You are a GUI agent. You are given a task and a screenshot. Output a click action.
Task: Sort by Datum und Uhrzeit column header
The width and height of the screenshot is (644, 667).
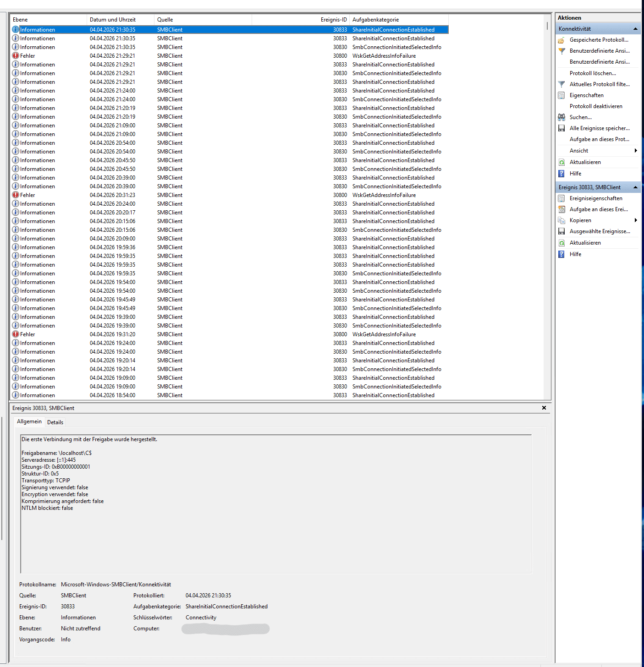121,20
